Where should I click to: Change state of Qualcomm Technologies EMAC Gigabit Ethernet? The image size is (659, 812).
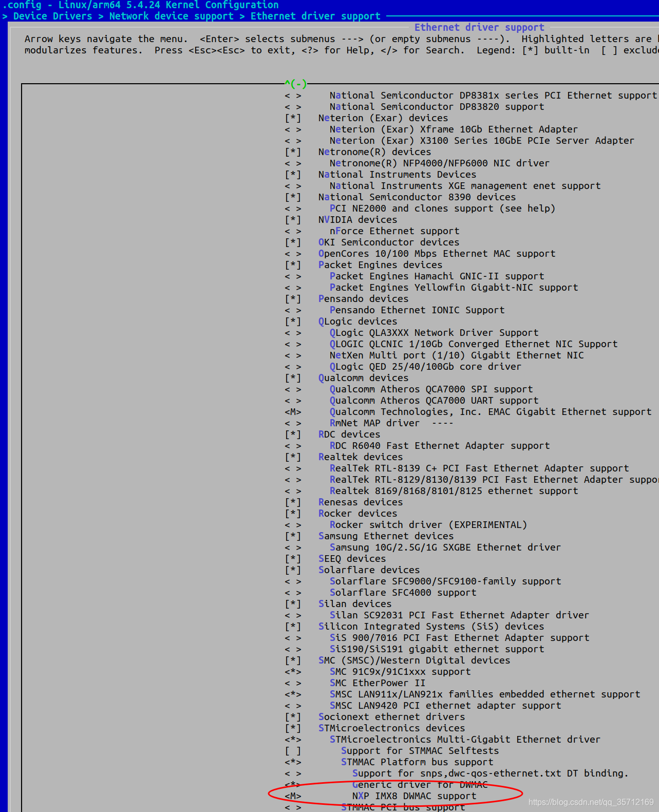293,412
